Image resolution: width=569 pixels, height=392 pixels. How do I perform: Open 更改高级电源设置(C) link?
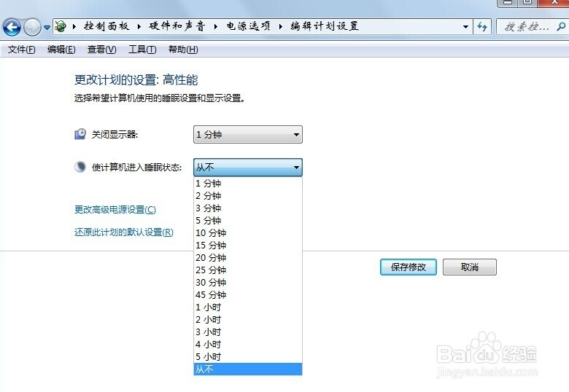(x=115, y=209)
